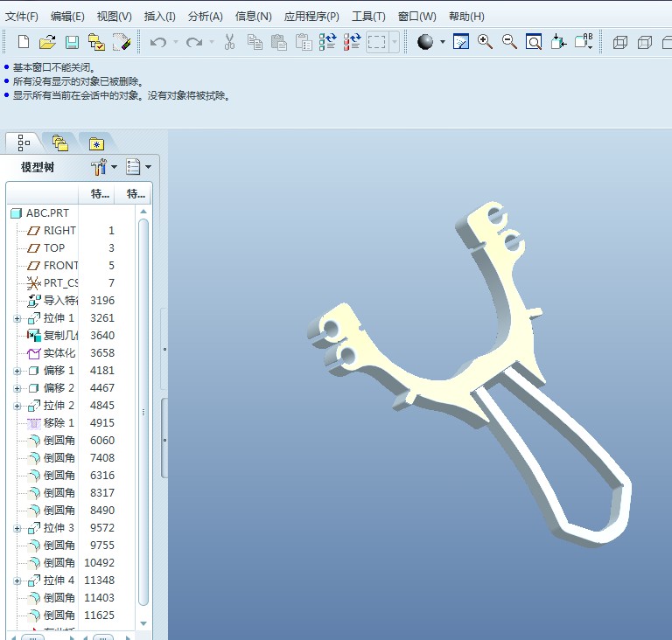Click the erase not displayed icon next to save
This screenshot has height=640, width=672.
point(122,42)
